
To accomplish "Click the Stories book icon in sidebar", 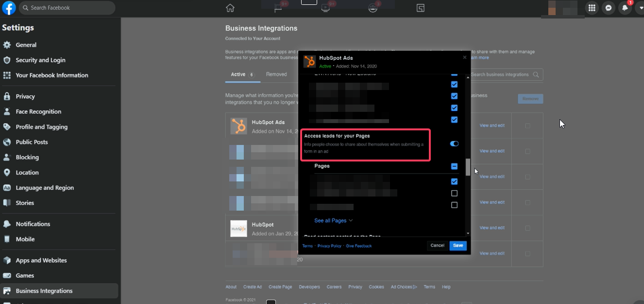I will click(7, 203).
